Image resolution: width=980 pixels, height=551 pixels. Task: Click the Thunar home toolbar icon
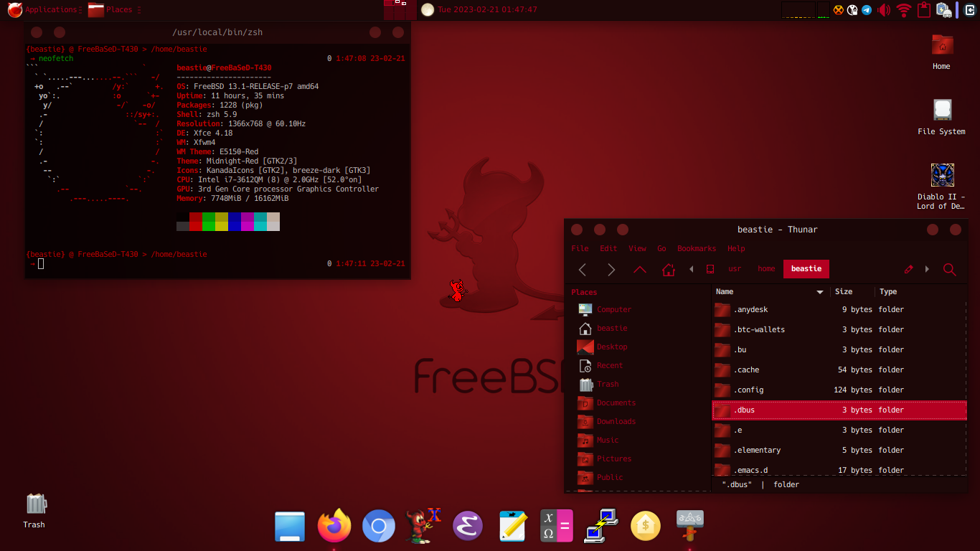669,270
